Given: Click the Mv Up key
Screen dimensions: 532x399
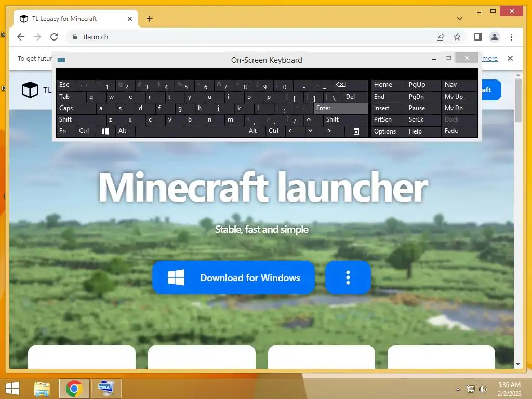Looking at the screenshot, I should 459,97.
